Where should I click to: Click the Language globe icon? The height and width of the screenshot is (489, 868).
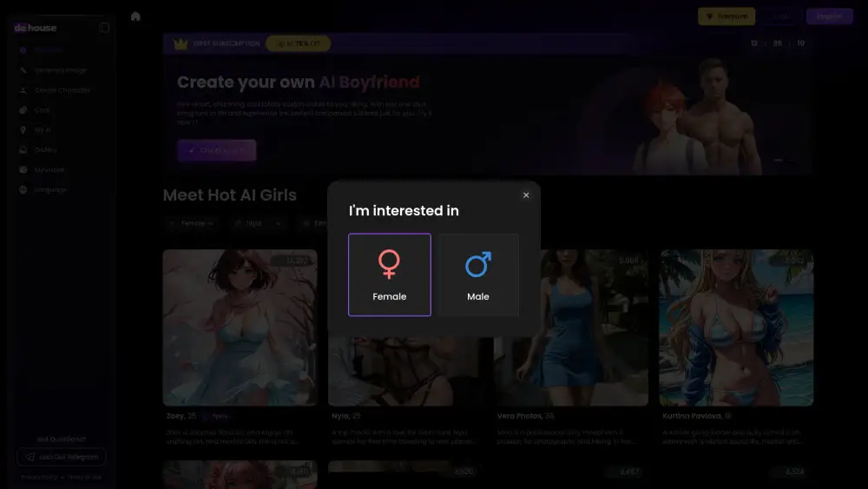point(23,189)
